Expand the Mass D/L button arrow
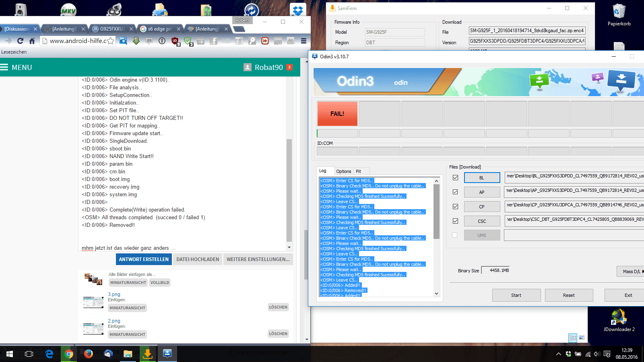 pos(631,271)
